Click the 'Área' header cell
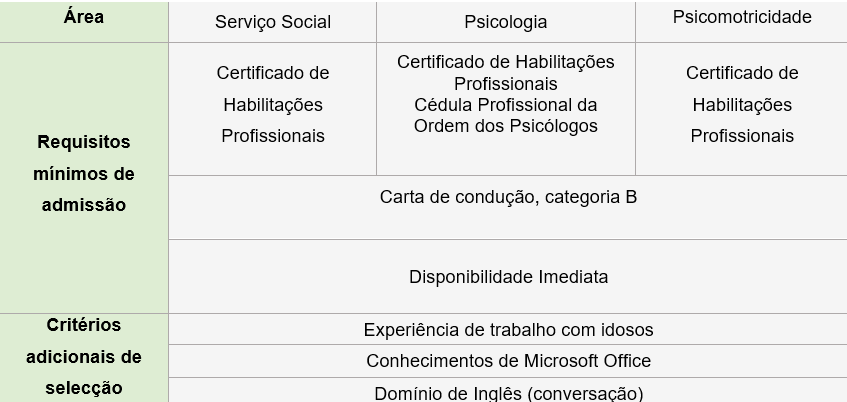 84,22
